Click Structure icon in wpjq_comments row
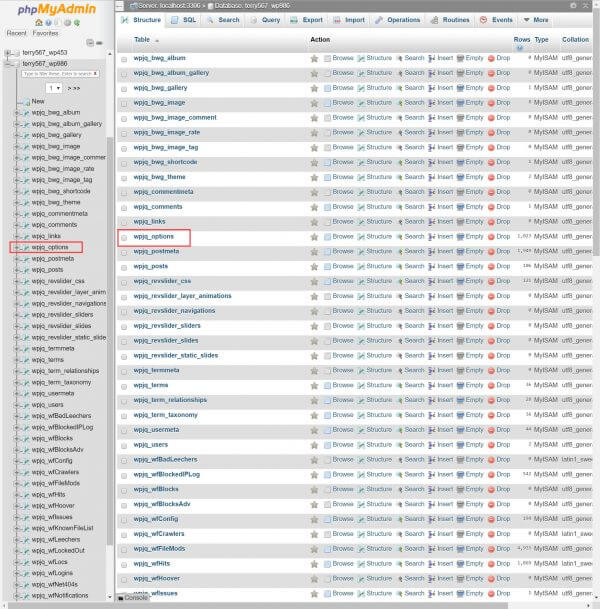Image resolution: width=600 pixels, height=609 pixels. [361, 207]
